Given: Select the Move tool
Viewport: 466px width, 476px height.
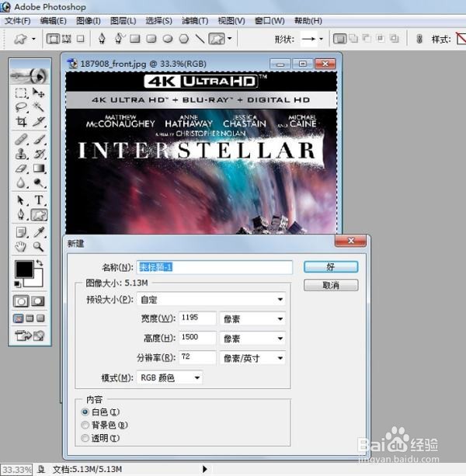Looking at the screenshot, I should (39, 92).
